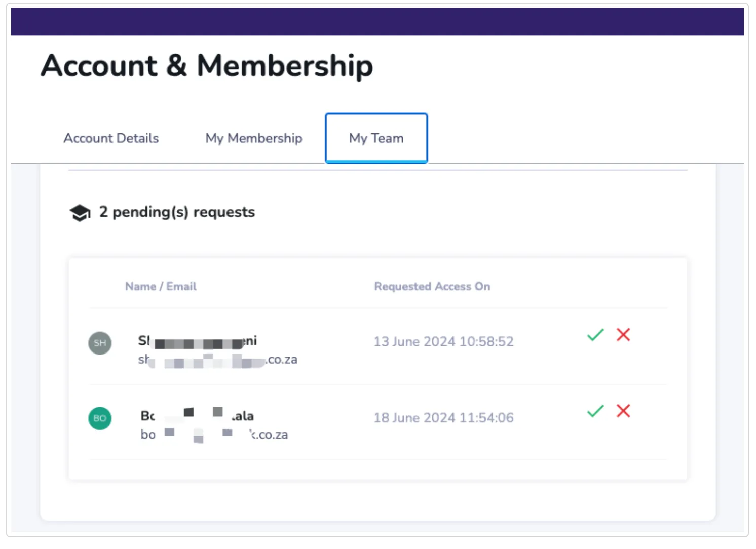This screenshot has height=549, width=756.
Task: Click the graduation cap icon
Action: [80, 213]
